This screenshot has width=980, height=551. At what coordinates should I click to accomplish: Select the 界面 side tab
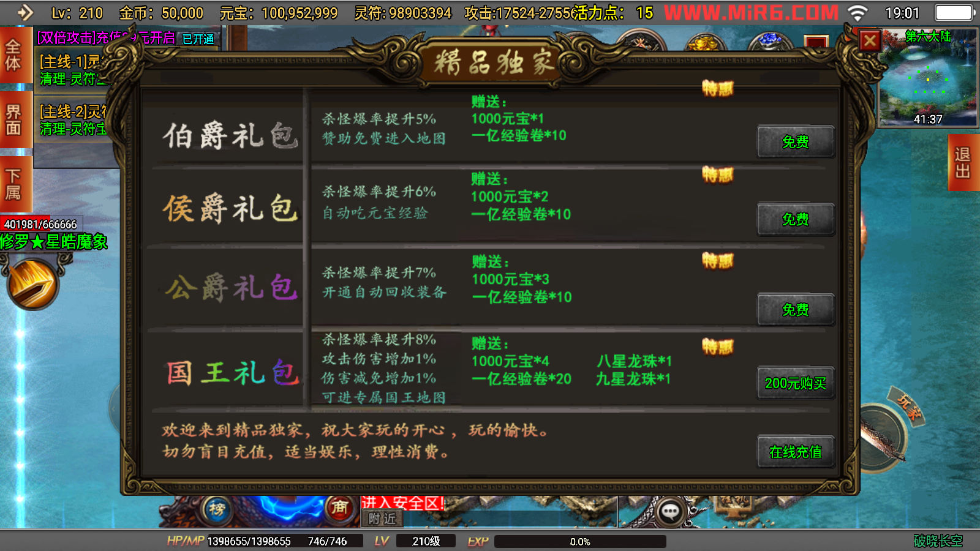coord(13,120)
